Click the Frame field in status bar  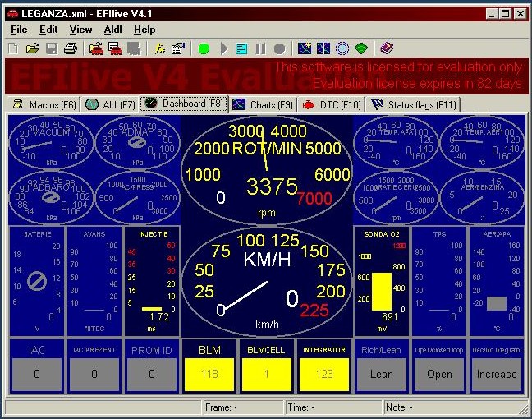(243, 407)
